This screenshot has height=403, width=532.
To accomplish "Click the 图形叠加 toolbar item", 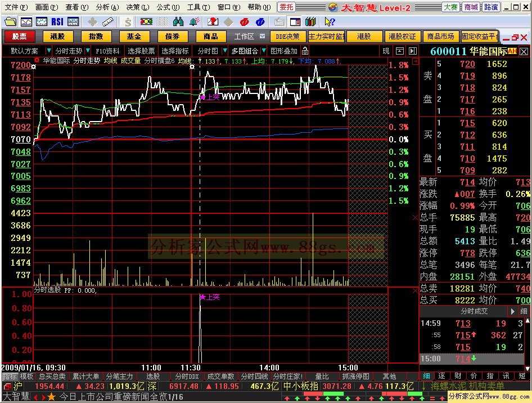I will click(x=283, y=51).
